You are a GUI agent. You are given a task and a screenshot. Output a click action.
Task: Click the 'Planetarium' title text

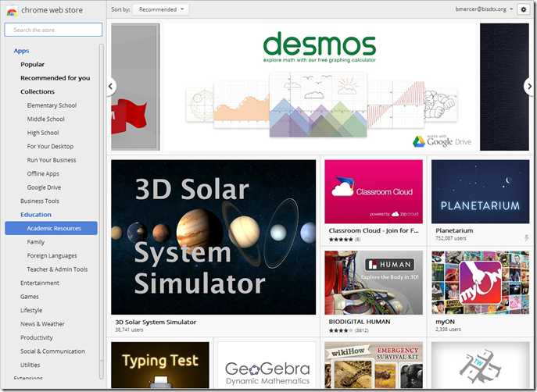click(x=454, y=230)
